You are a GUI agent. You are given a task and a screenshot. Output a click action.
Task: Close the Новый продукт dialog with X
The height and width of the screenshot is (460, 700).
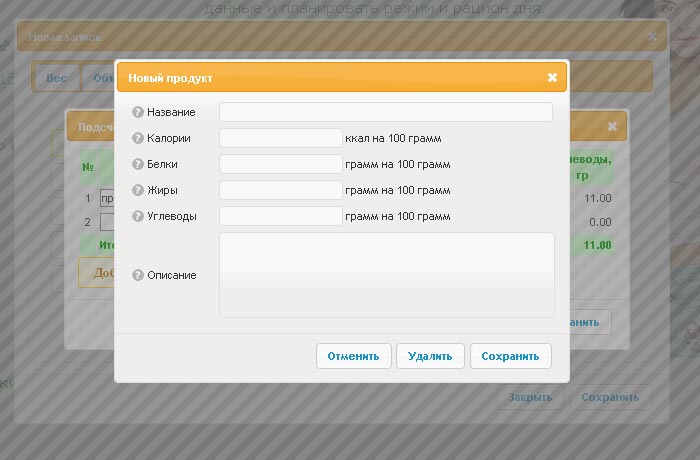[x=552, y=77]
